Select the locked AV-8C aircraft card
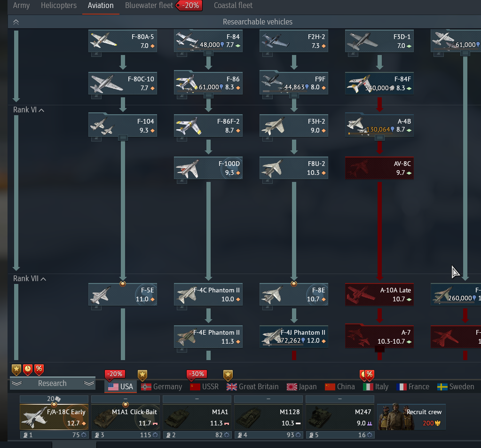This screenshot has width=481, height=448. point(379,168)
